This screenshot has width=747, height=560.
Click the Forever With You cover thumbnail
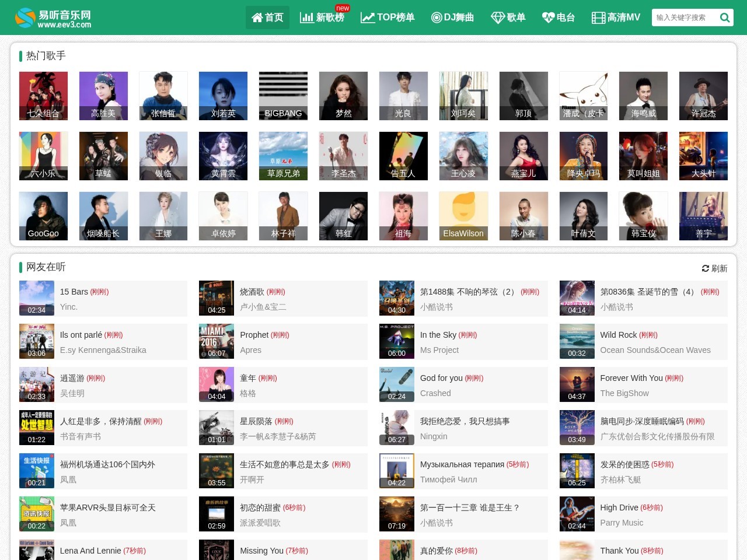pos(577,384)
